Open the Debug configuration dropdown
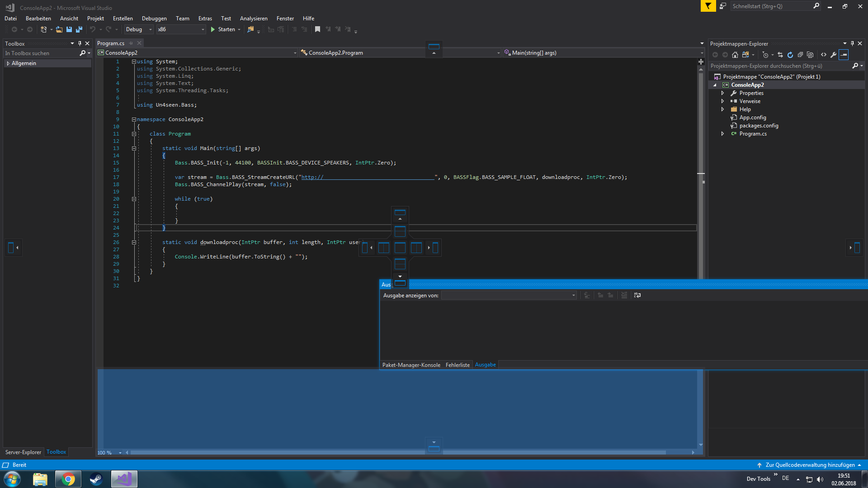The image size is (868, 488). pos(139,29)
